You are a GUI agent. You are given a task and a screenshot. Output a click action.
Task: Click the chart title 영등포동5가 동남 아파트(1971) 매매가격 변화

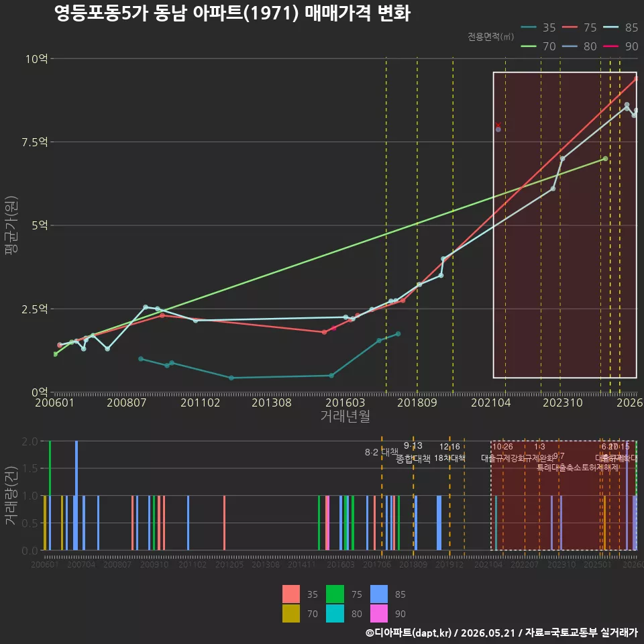tap(232, 13)
